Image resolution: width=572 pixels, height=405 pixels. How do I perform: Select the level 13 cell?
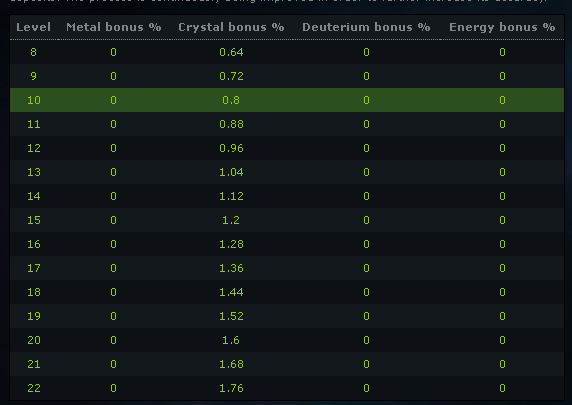tap(34, 172)
